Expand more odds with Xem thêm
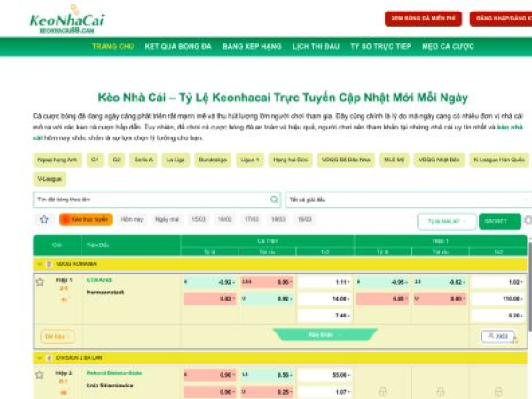532x399 pixels. (x=323, y=335)
